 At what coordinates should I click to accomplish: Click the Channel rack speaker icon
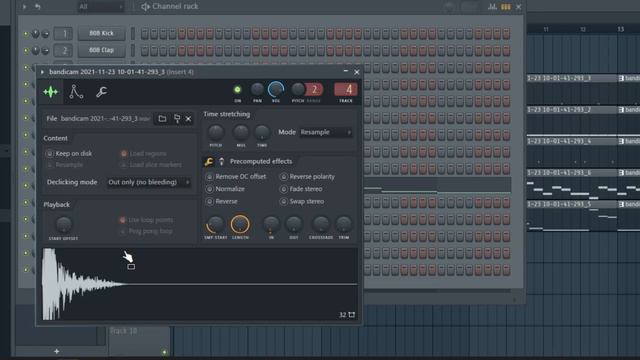(145, 7)
